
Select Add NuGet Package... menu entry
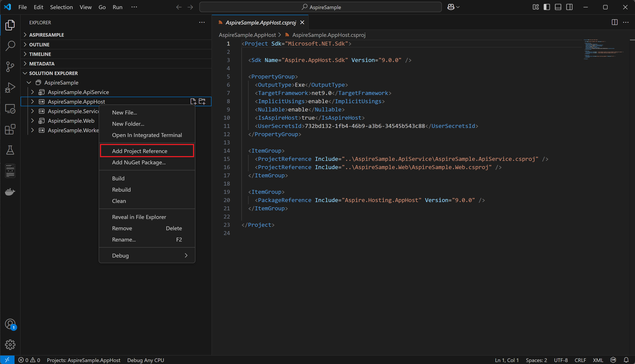139,162
